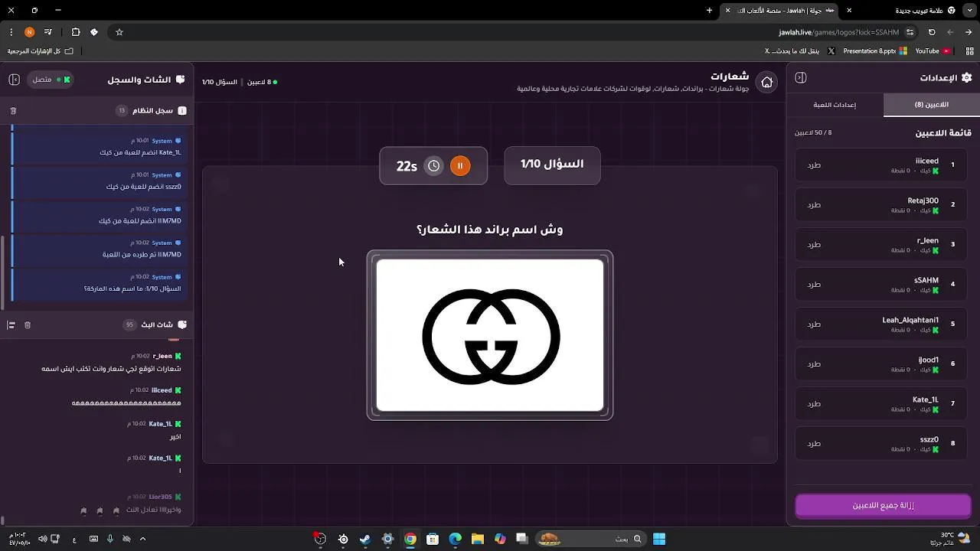
Task: Open stream chat list options icon
Action: pyautogui.click(x=11, y=325)
